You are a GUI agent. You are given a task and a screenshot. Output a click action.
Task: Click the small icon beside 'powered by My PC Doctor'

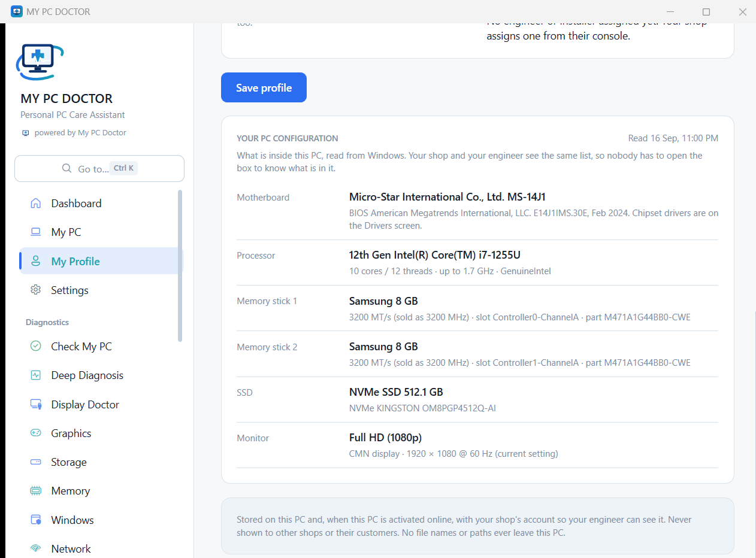point(25,133)
